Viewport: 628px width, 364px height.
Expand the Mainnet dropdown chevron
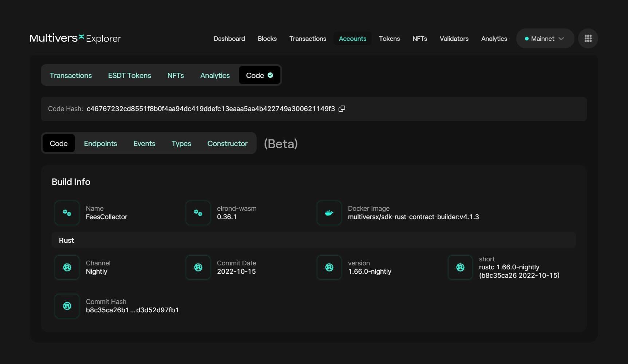click(561, 38)
